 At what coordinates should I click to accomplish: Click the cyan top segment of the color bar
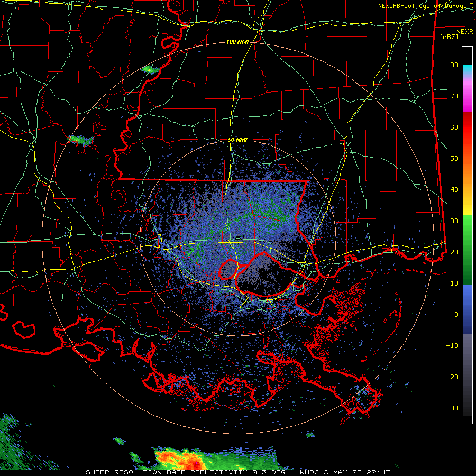point(467,70)
